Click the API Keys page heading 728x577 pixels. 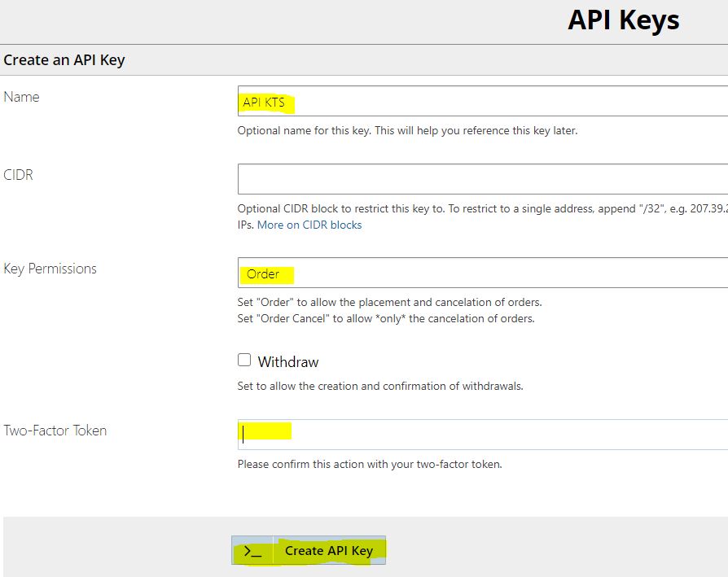(623, 20)
